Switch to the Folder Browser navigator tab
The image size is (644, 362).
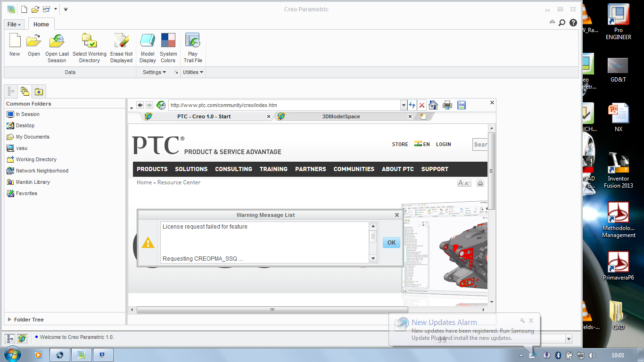pos(25,91)
